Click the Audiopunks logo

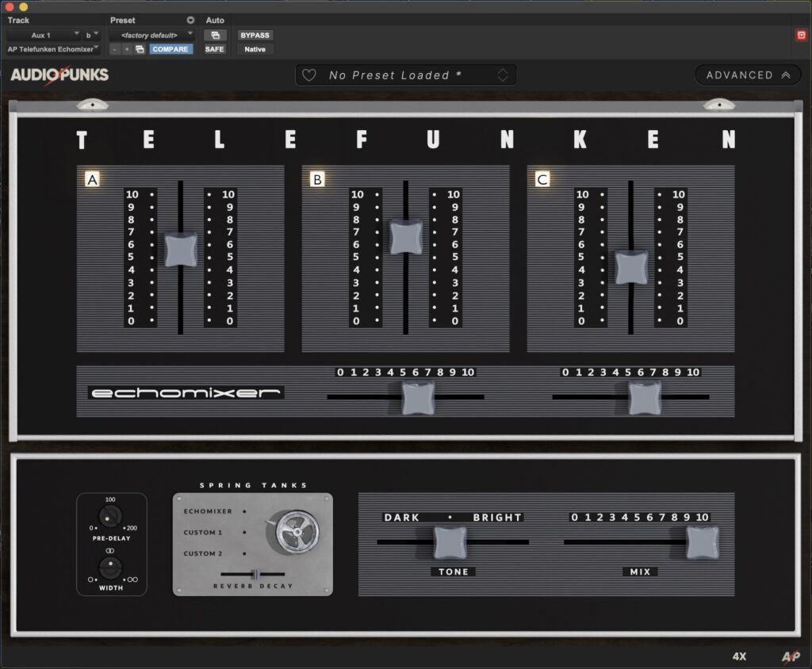tap(59, 75)
